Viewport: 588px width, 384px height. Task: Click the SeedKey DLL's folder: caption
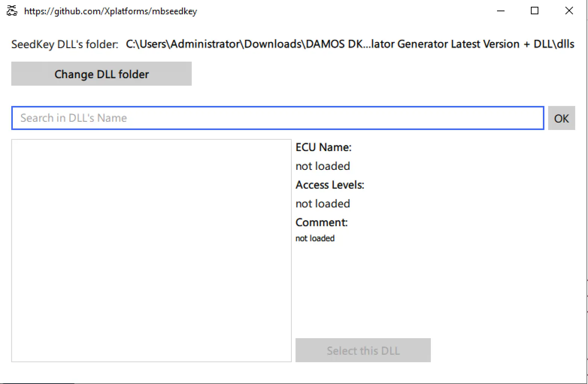pos(64,44)
